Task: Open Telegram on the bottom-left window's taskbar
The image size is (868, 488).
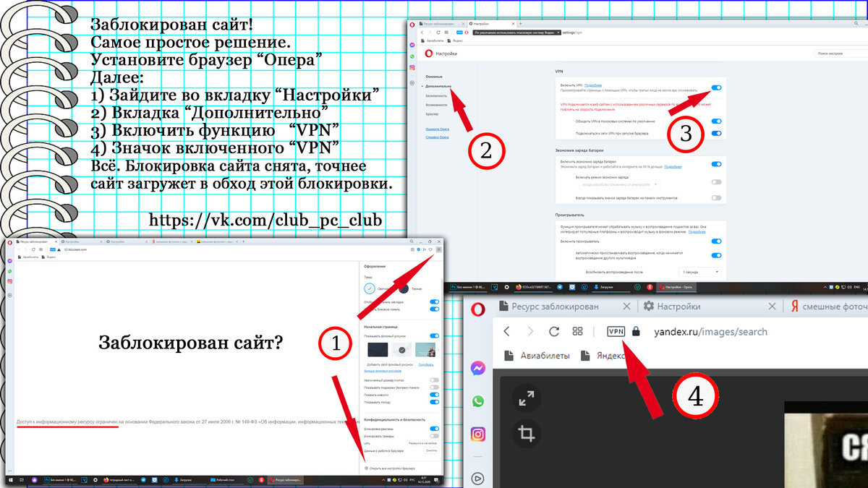Action: coord(144,479)
